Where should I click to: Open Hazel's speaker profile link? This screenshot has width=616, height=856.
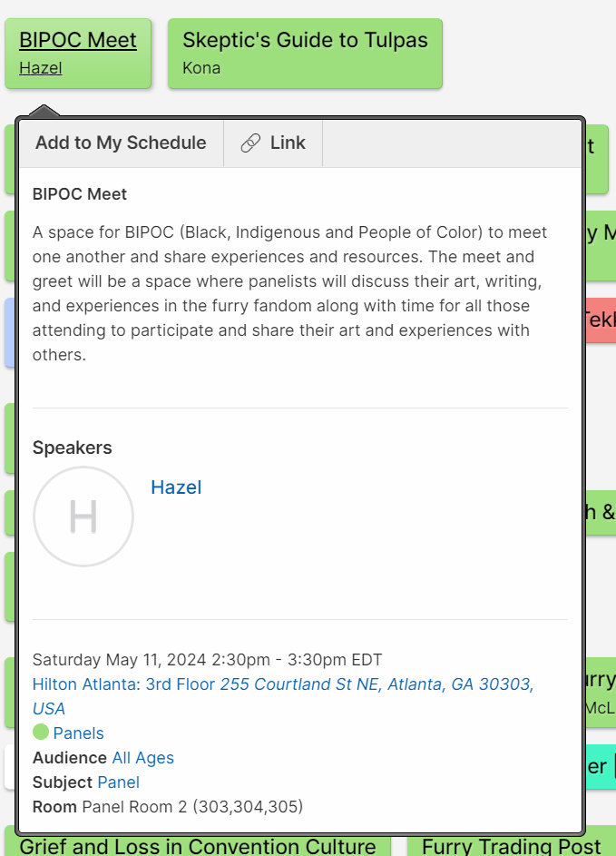click(x=176, y=487)
